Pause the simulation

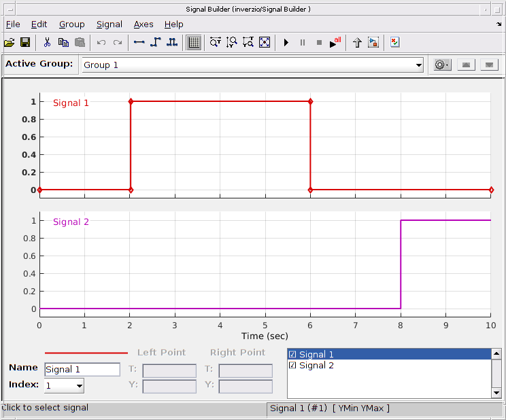click(303, 43)
